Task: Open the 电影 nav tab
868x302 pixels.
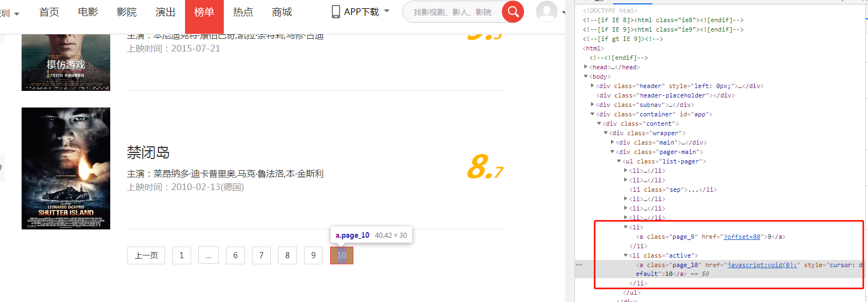Action: click(x=88, y=12)
